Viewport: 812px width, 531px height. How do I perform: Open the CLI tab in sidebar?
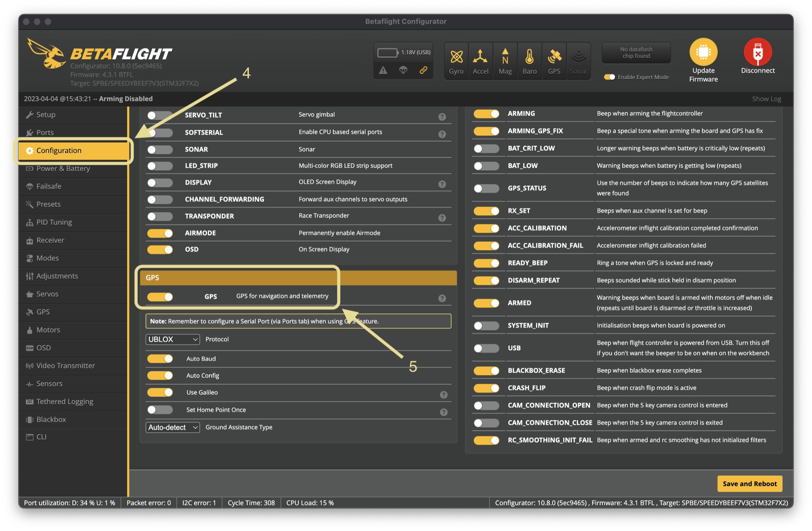pos(41,437)
